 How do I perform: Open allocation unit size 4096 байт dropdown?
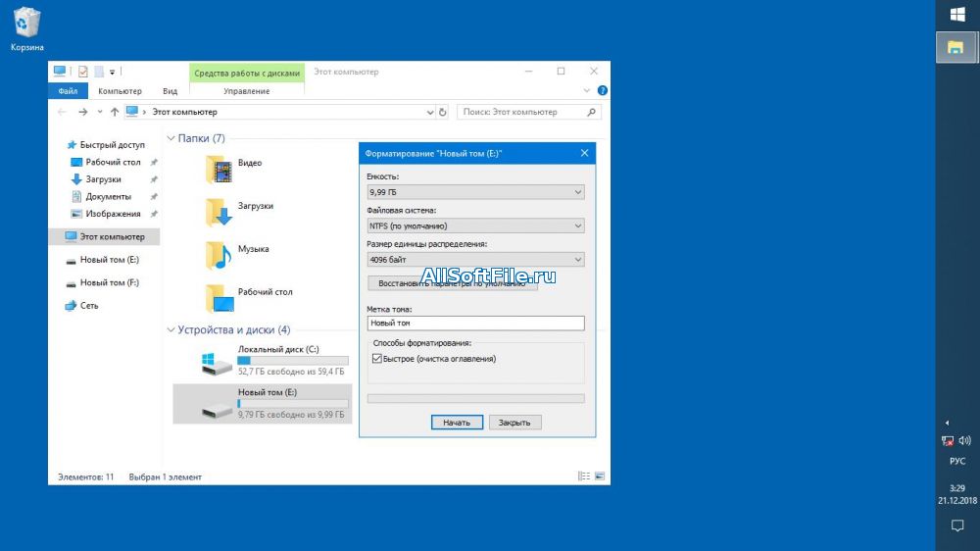pos(475,260)
